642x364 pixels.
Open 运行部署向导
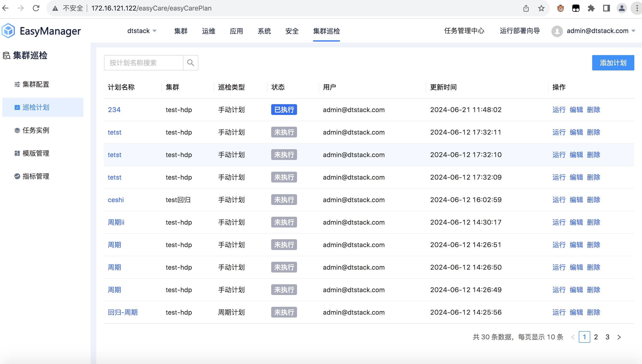[x=520, y=31]
